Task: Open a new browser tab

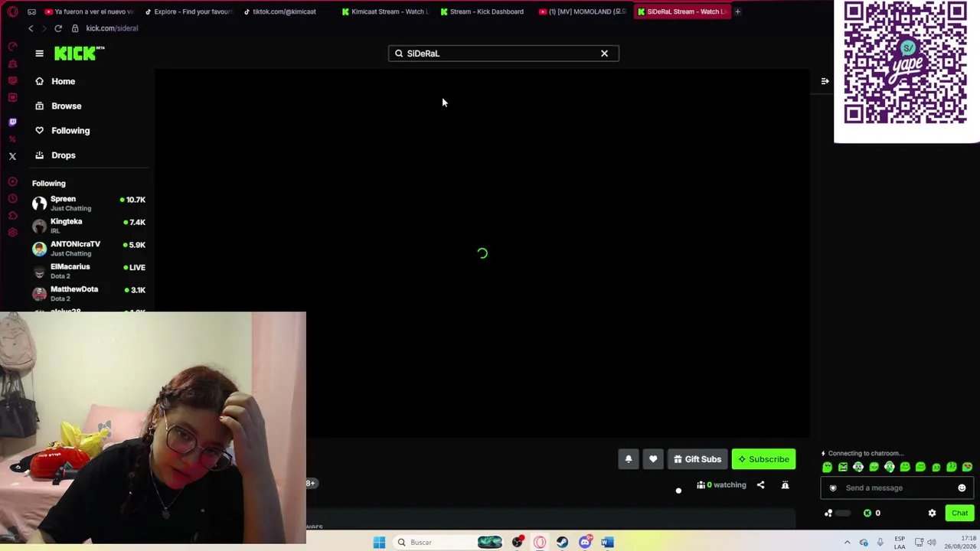Action: click(737, 11)
